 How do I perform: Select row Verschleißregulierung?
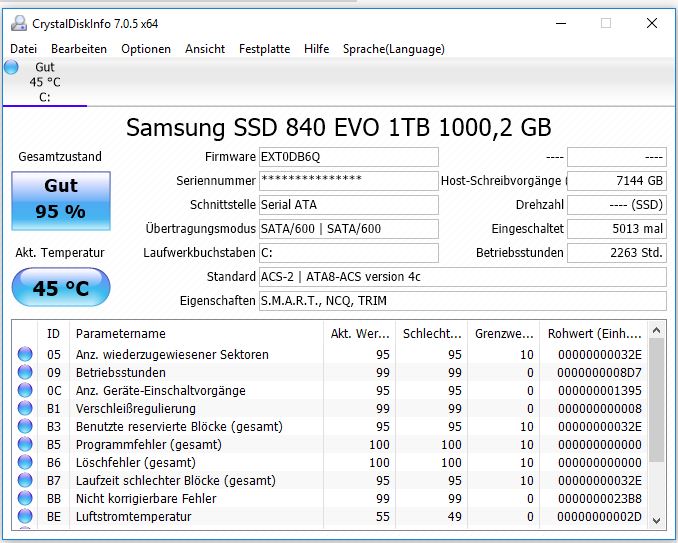(330, 408)
